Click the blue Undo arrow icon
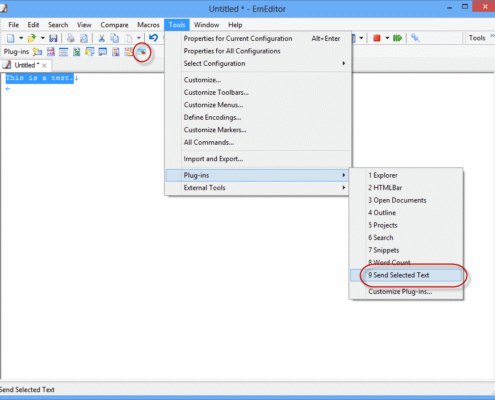This screenshot has width=495, height=400. coord(153,38)
